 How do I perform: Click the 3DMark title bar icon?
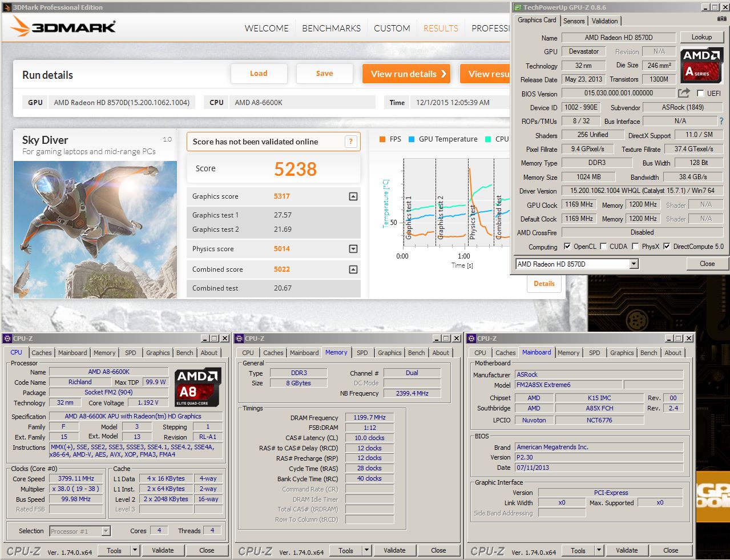6,7
